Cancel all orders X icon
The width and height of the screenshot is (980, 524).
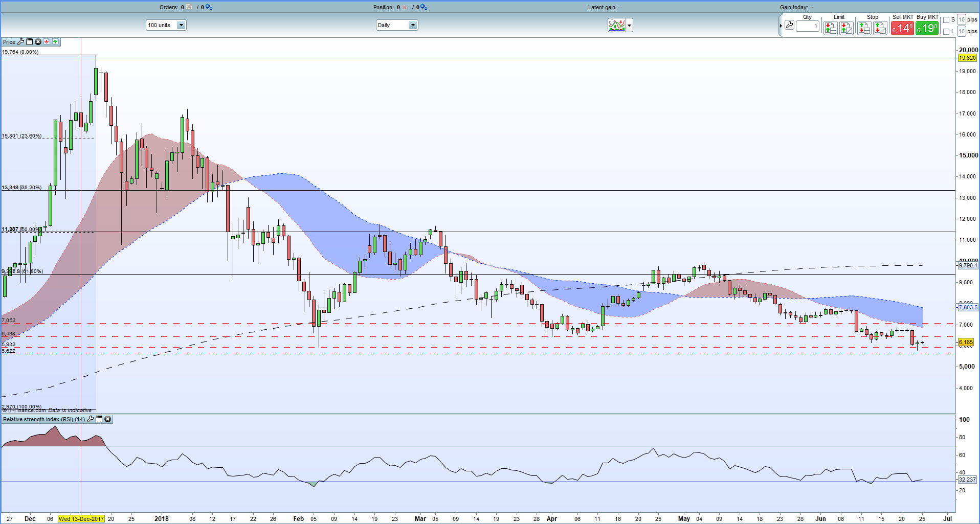click(189, 7)
